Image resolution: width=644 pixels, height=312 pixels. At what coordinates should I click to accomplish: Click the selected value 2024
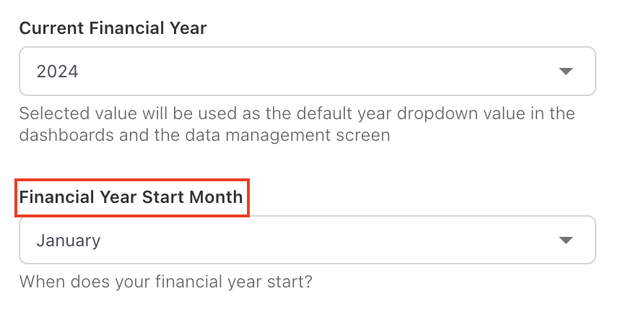pos(58,71)
